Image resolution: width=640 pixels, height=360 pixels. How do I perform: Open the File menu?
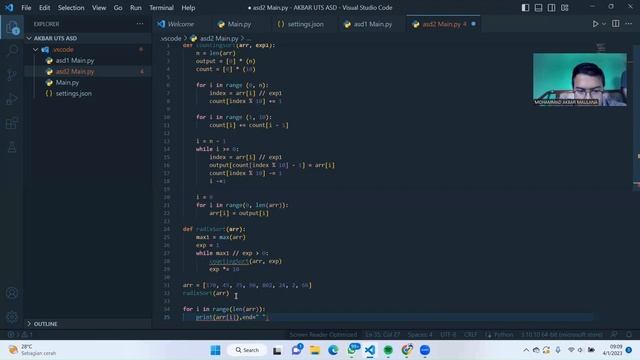[x=26, y=8]
